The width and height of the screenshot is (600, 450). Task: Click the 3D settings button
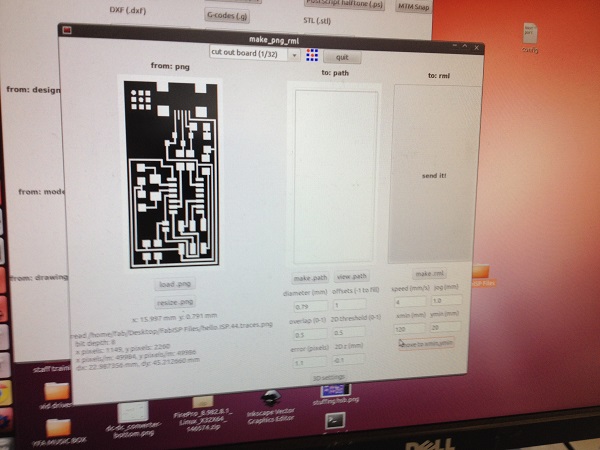pos(329,378)
